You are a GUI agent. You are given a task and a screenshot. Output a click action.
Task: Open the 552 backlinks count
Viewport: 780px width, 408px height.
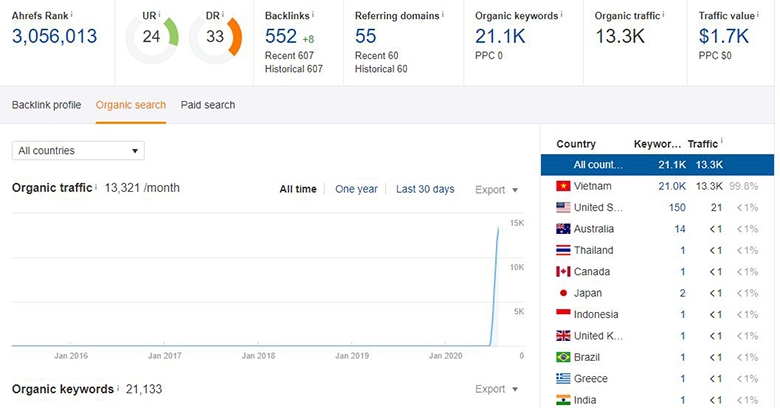tap(281, 36)
